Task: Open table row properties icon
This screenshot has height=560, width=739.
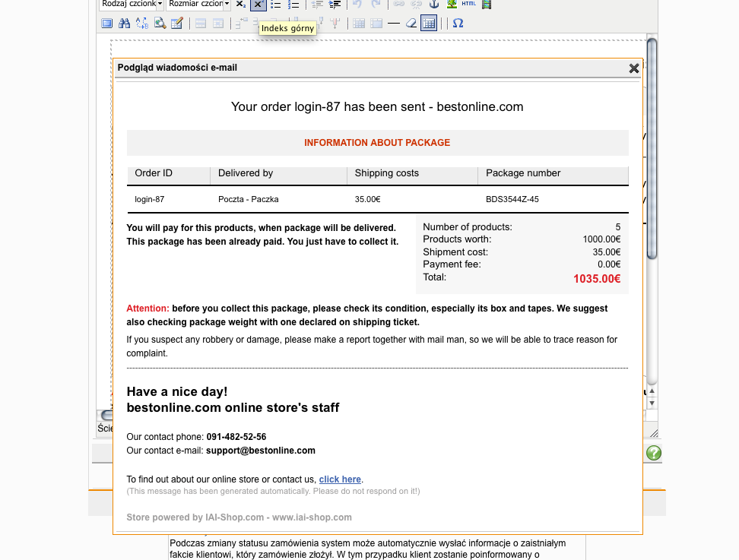Action: [201, 23]
